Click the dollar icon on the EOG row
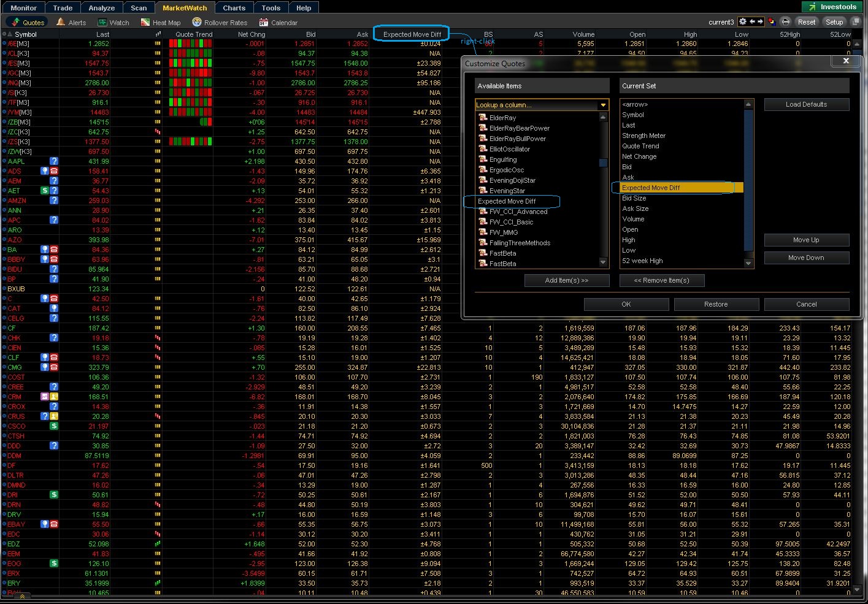 tap(54, 564)
